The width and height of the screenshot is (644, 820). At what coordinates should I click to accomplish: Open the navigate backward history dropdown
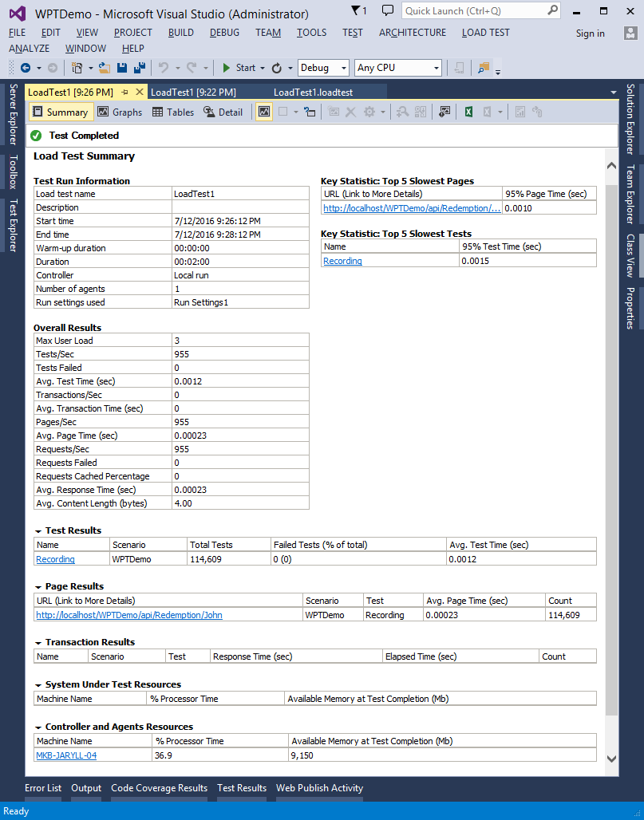[39, 69]
